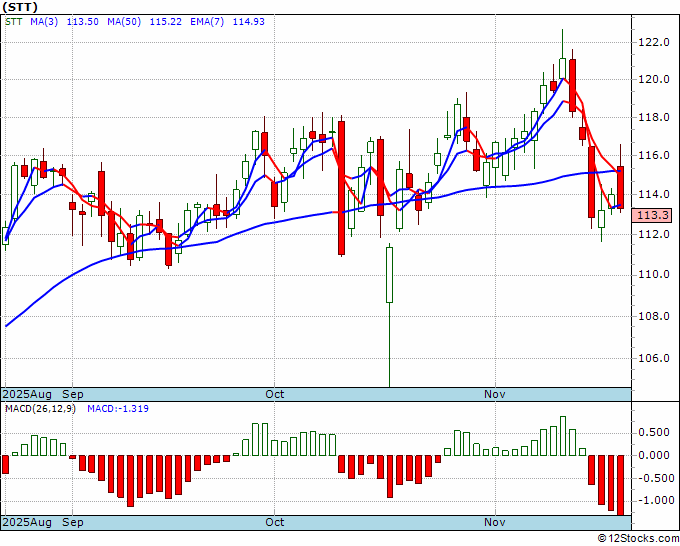
Task: Click the 120.0 price axis label
Action: click(x=654, y=79)
